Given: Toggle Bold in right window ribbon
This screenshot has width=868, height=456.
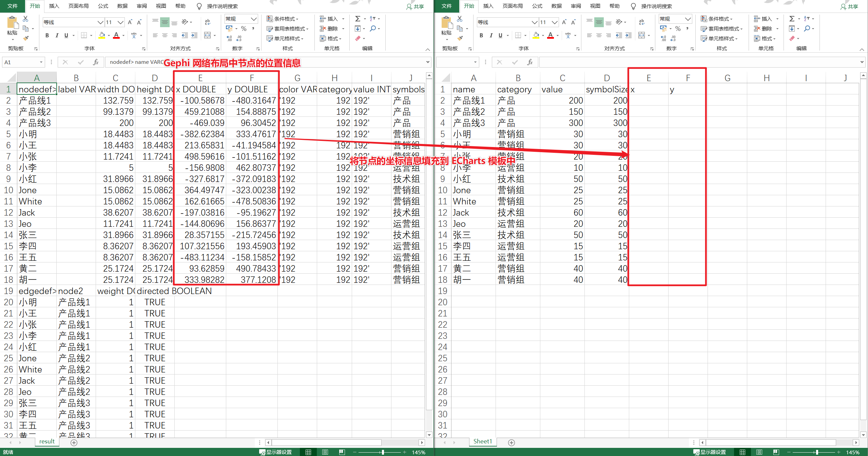Looking at the screenshot, I should 481,35.
